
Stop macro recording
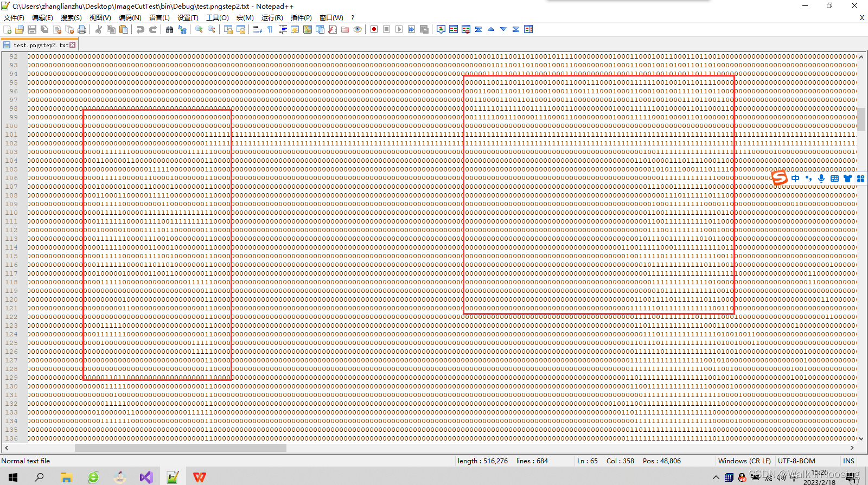coord(387,29)
